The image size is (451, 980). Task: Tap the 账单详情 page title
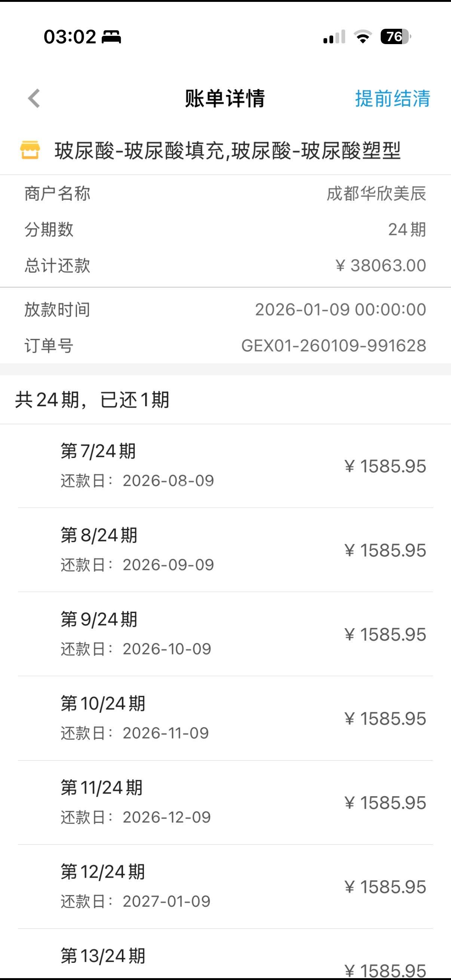pyautogui.click(x=225, y=99)
